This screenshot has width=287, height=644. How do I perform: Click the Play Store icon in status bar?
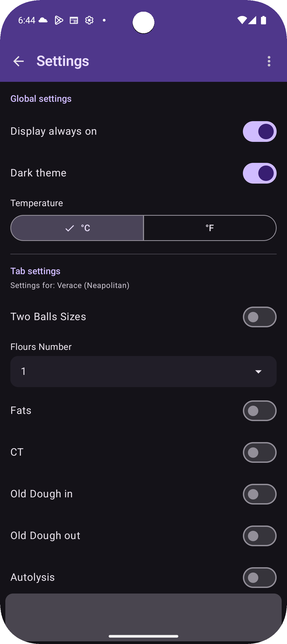tap(58, 20)
